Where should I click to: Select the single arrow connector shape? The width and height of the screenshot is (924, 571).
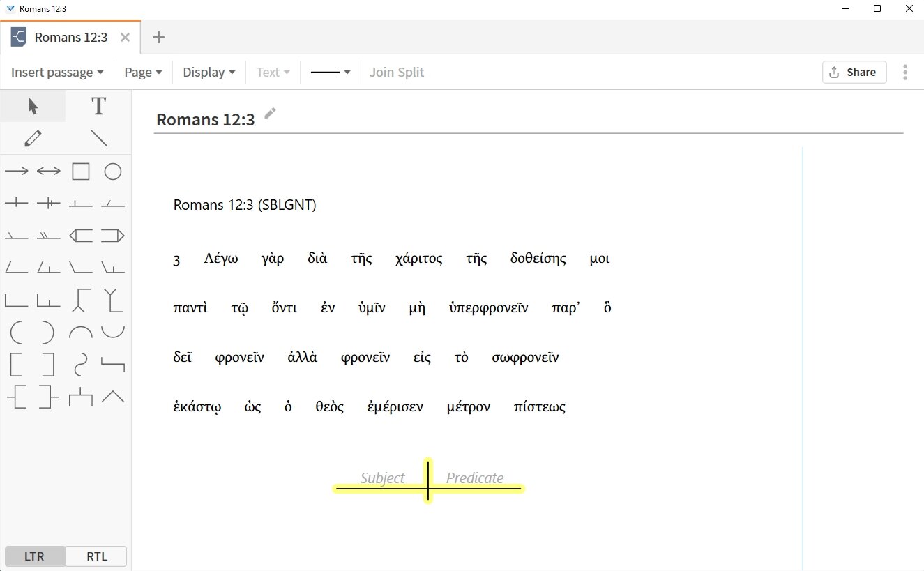click(x=17, y=170)
